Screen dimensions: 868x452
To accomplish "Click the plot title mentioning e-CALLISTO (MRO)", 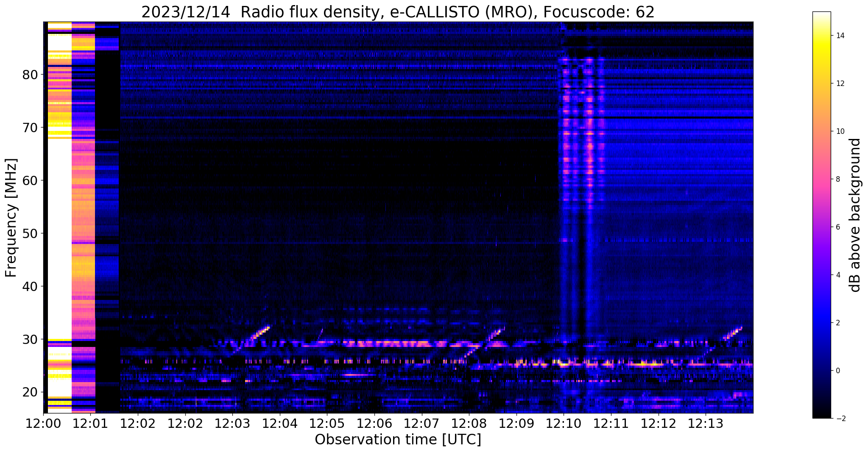I will coord(398,12).
